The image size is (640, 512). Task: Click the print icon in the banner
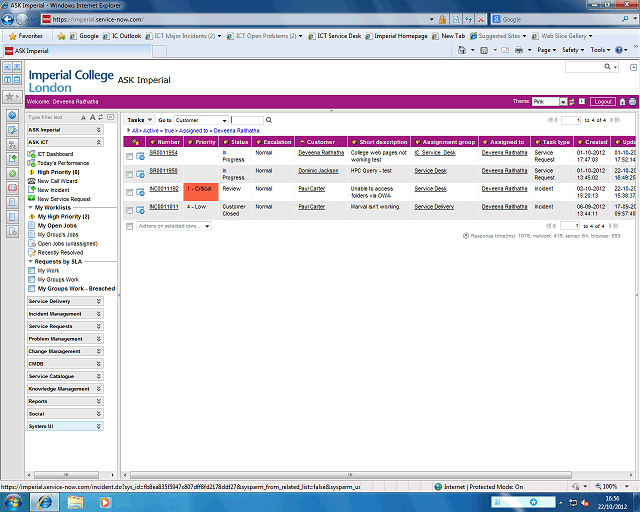pyautogui.click(x=632, y=101)
